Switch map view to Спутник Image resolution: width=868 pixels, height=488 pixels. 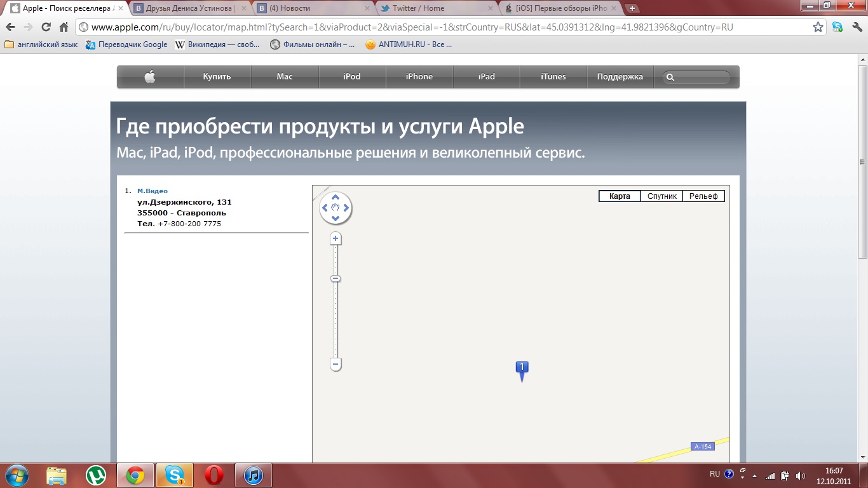[662, 196]
